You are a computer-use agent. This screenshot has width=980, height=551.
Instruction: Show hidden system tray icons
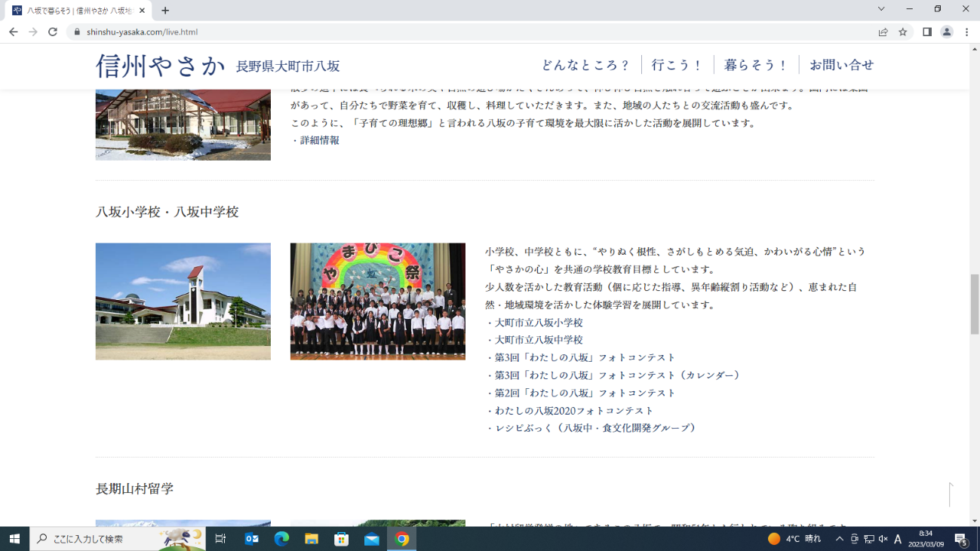pyautogui.click(x=839, y=539)
